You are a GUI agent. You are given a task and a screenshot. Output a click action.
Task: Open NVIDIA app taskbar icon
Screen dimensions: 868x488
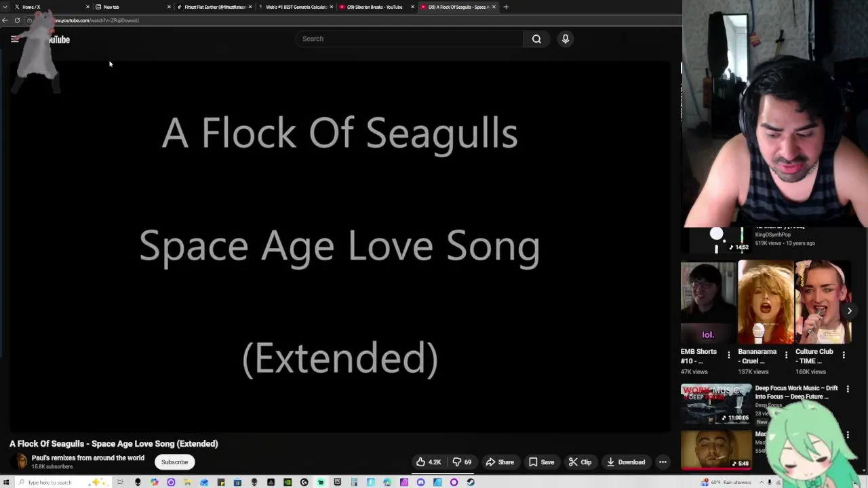tap(288, 482)
